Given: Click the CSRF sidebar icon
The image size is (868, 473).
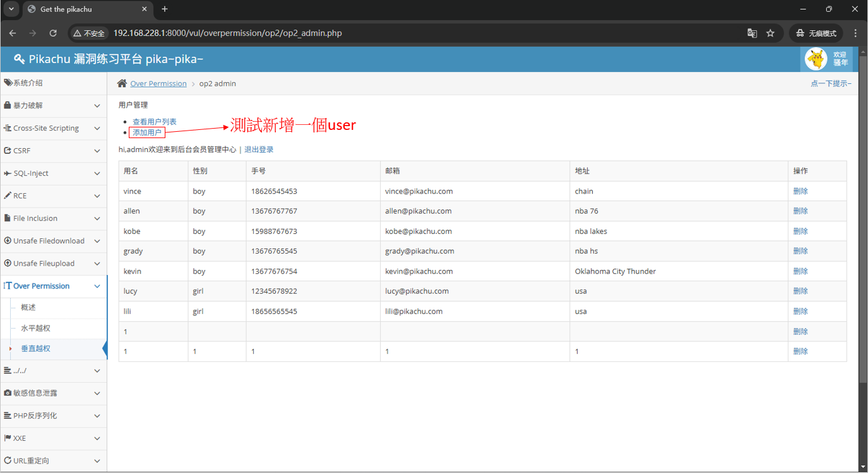Looking at the screenshot, I should 8,151.
